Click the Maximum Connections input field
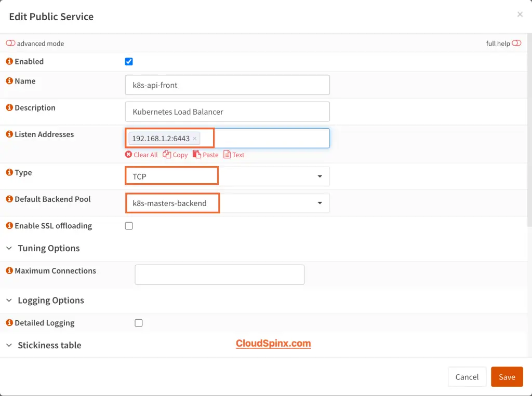This screenshot has height=396, width=532. 219,274
